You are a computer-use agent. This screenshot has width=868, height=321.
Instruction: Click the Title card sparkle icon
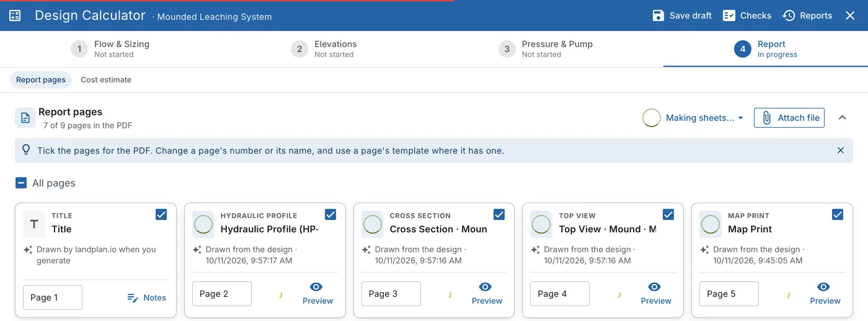click(x=28, y=250)
